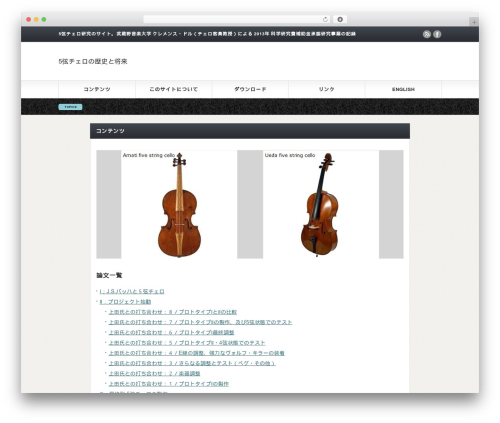The height and width of the screenshot is (423, 500).
Task: Click the download icon beside address bar
Action: [x=340, y=20]
